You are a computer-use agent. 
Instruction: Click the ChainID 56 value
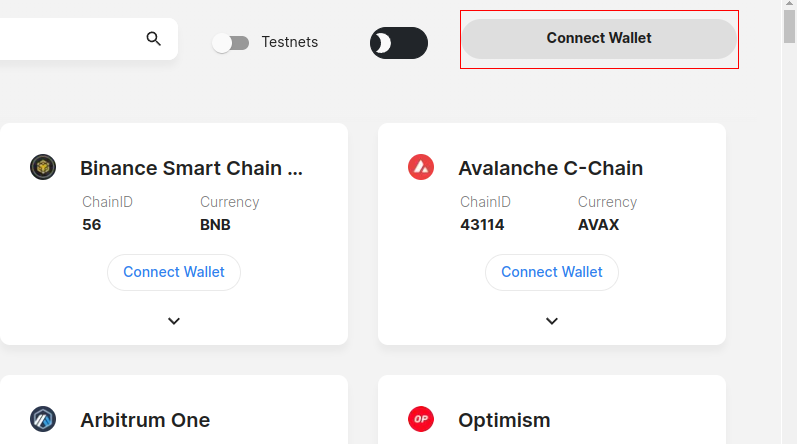(x=92, y=225)
